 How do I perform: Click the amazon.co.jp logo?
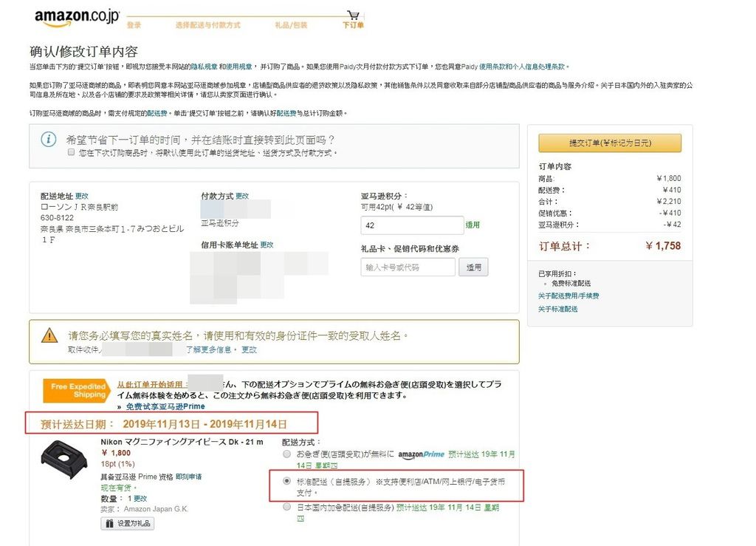pyautogui.click(x=77, y=18)
